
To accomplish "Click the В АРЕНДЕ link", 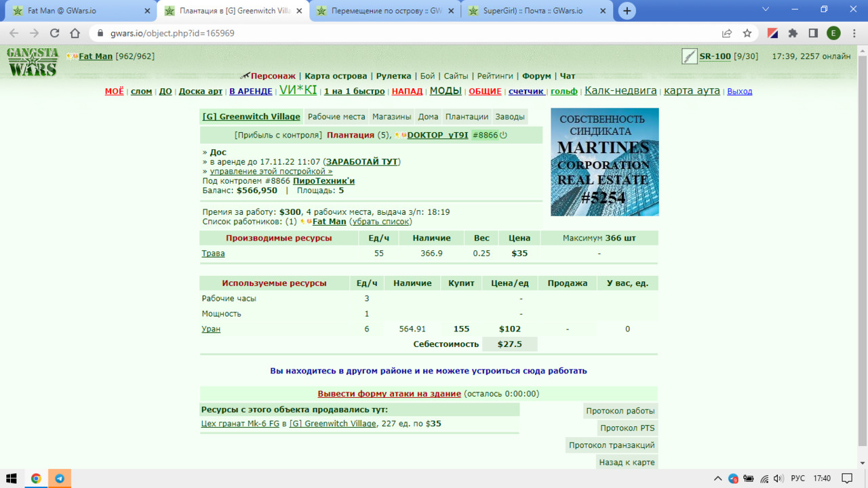I will point(251,91).
